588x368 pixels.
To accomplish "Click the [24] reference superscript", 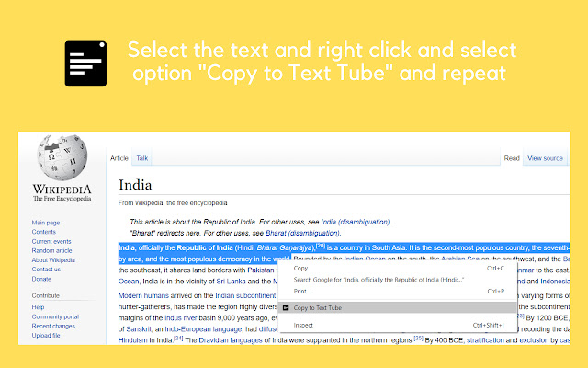I will click(178, 339).
